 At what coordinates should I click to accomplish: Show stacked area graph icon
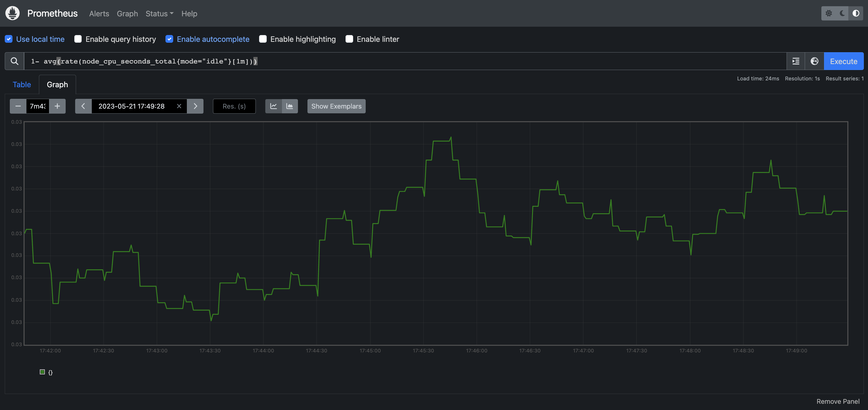point(289,107)
